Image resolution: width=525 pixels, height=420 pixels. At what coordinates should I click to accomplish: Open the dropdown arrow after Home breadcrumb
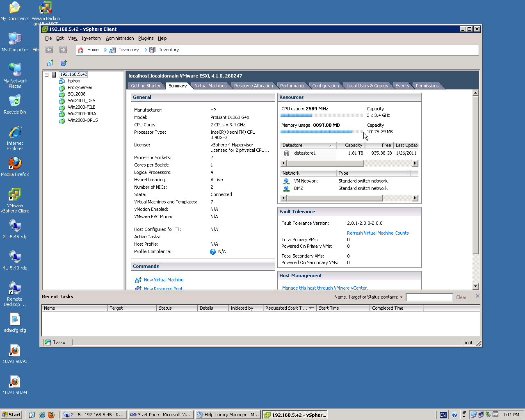[105, 50]
